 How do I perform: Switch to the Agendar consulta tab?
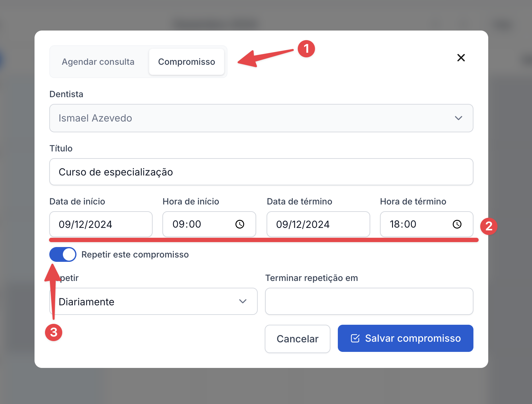tap(98, 62)
